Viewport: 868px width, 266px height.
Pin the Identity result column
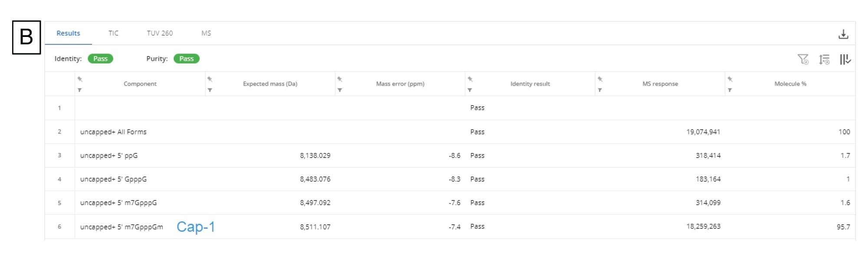470,79
